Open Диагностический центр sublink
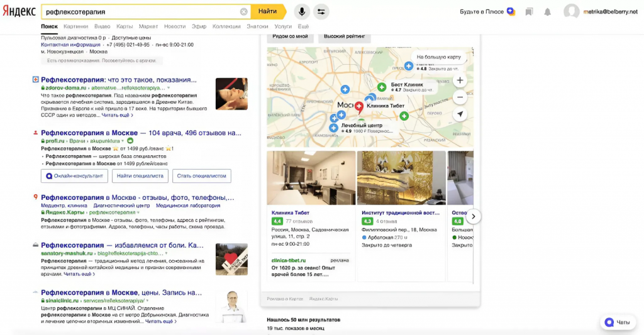Image resolution: width=644 pixels, height=335 pixels. tap(121, 206)
